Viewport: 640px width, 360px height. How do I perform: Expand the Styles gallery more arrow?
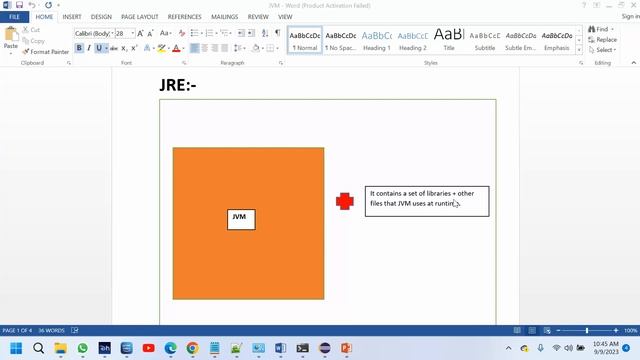coord(579,50)
